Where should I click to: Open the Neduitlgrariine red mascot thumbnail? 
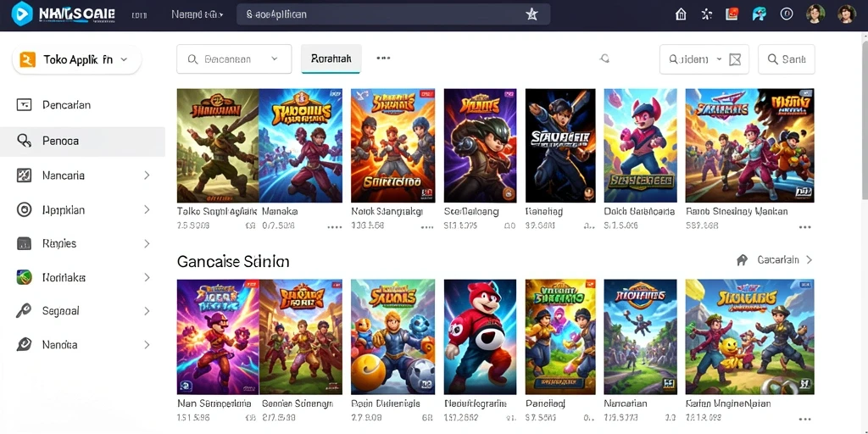click(x=480, y=337)
